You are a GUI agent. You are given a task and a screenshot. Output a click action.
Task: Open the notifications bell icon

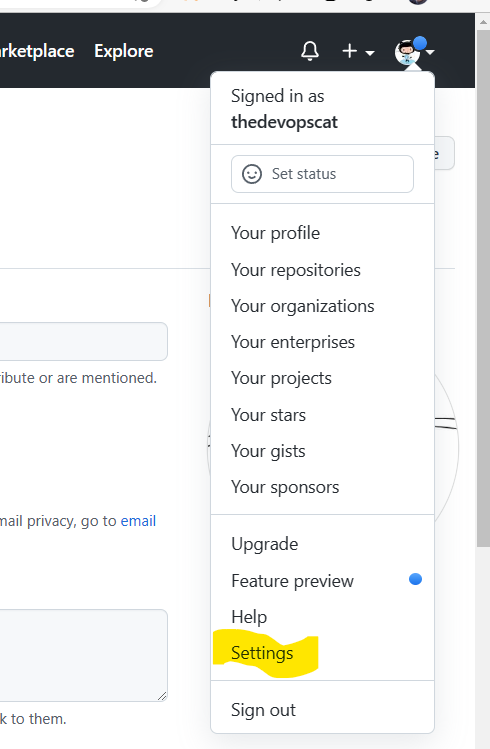point(310,51)
